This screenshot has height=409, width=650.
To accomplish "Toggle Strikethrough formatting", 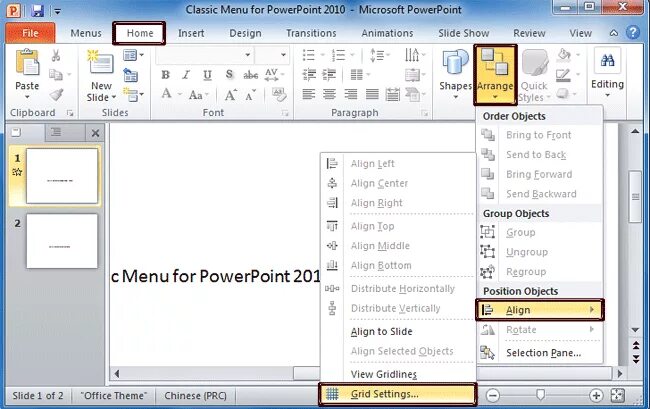I will (250, 75).
